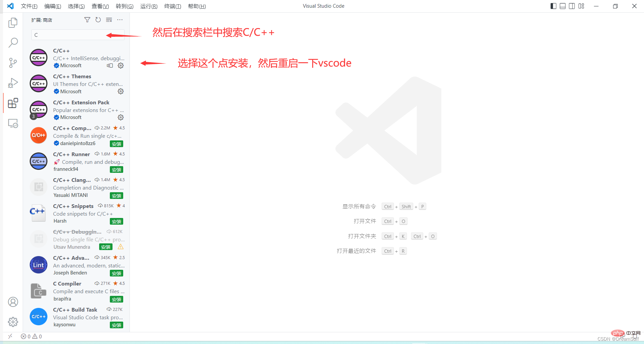The image size is (644, 344).
Task: Install the C/C++ Runner extension
Action: (x=116, y=169)
